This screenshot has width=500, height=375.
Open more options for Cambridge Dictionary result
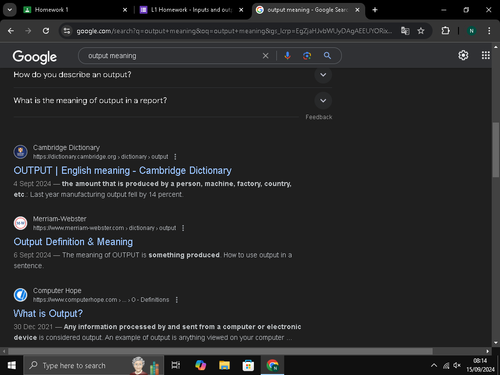[x=175, y=157]
